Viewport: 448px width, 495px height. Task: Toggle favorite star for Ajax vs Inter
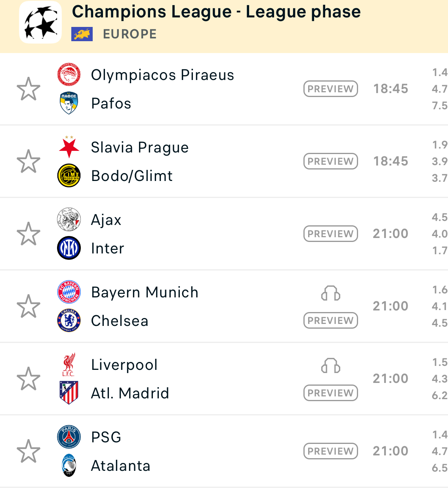pos(29,234)
